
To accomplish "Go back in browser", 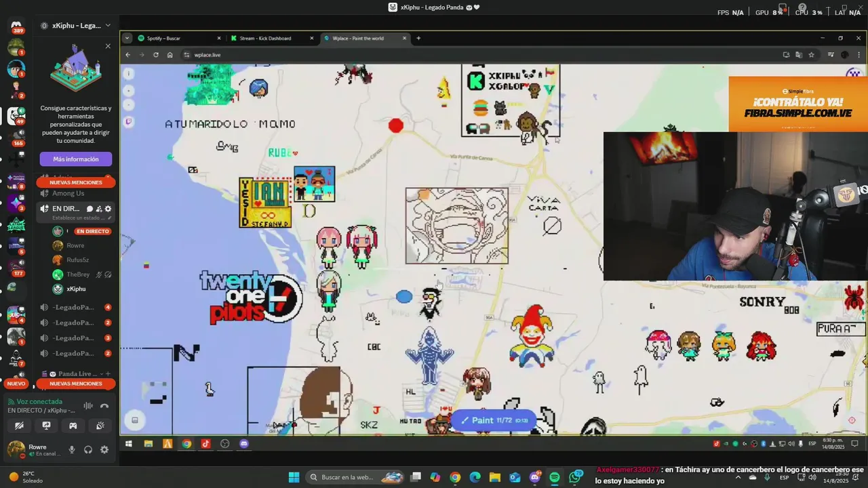I will (127, 55).
